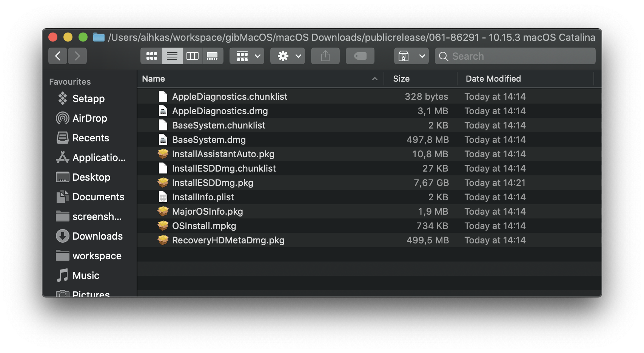Switch to gallery view
The height and width of the screenshot is (353, 644).
213,56
